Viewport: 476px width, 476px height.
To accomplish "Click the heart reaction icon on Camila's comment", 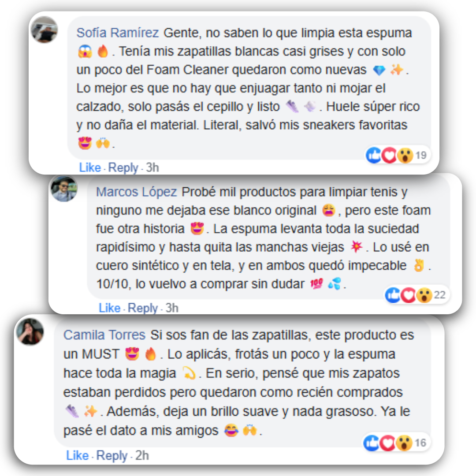I will 388,443.
